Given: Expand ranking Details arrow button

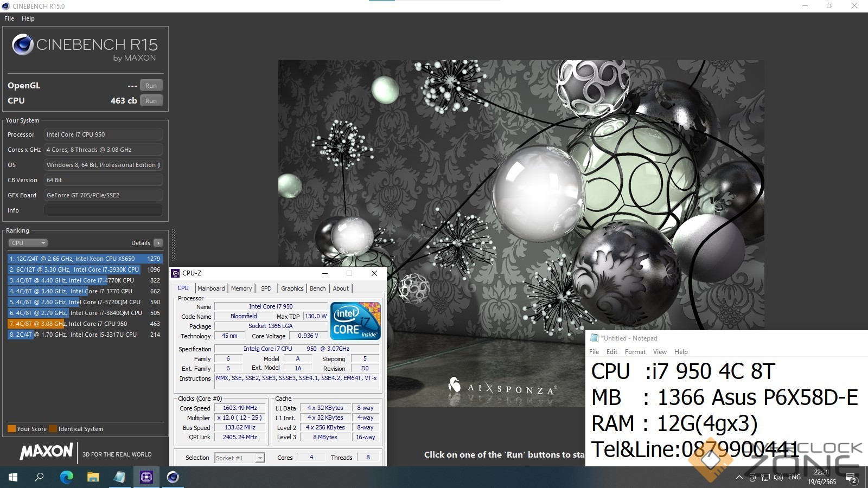Looking at the screenshot, I should [158, 243].
